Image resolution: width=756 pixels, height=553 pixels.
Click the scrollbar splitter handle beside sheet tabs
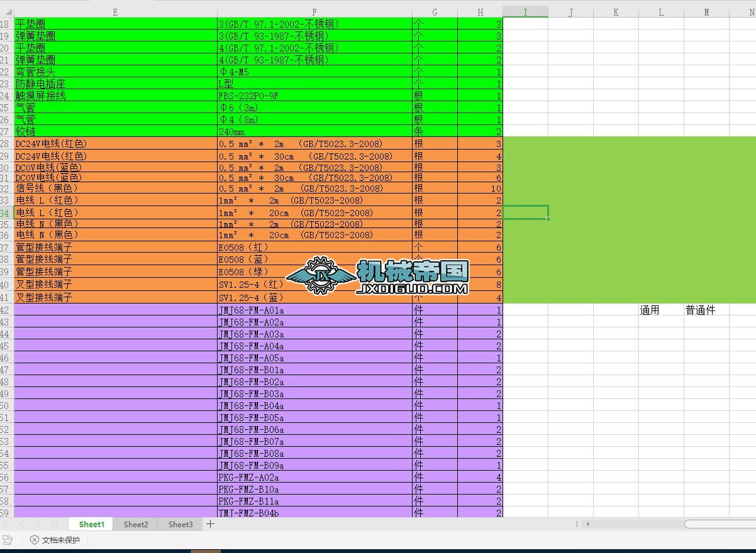(x=577, y=523)
